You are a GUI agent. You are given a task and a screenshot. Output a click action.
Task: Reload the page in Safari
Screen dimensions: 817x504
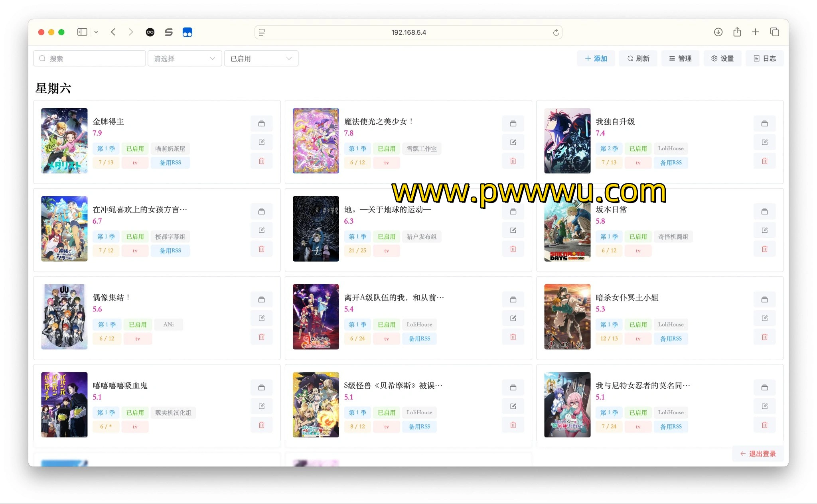coord(556,32)
